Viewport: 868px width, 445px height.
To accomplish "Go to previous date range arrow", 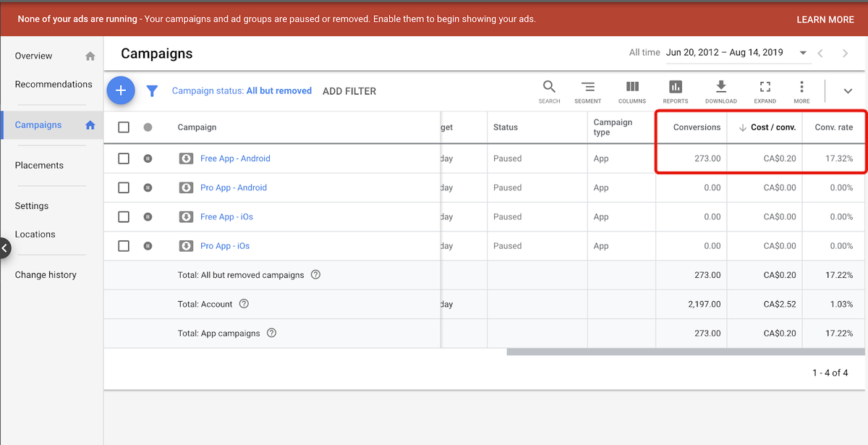I will click(820, 53).
